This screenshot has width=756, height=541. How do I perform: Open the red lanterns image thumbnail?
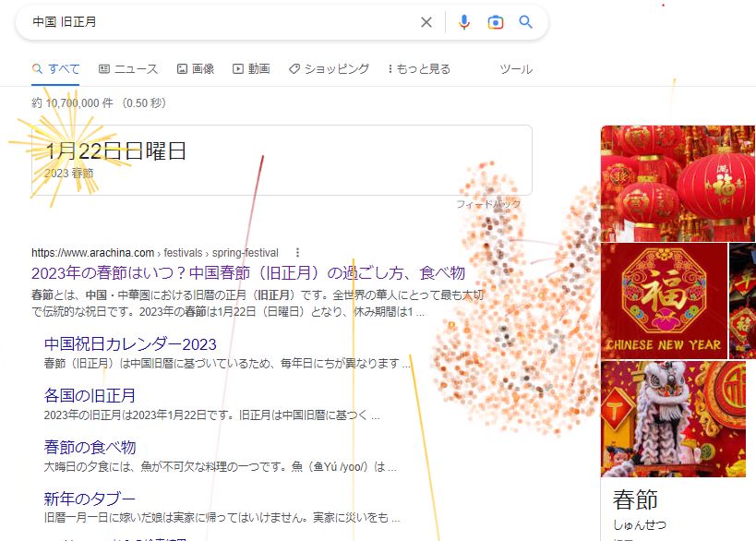678,184
